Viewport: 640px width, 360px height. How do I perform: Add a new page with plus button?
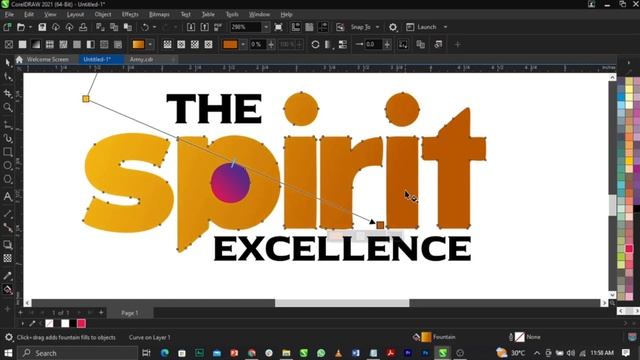click(101, 313)
